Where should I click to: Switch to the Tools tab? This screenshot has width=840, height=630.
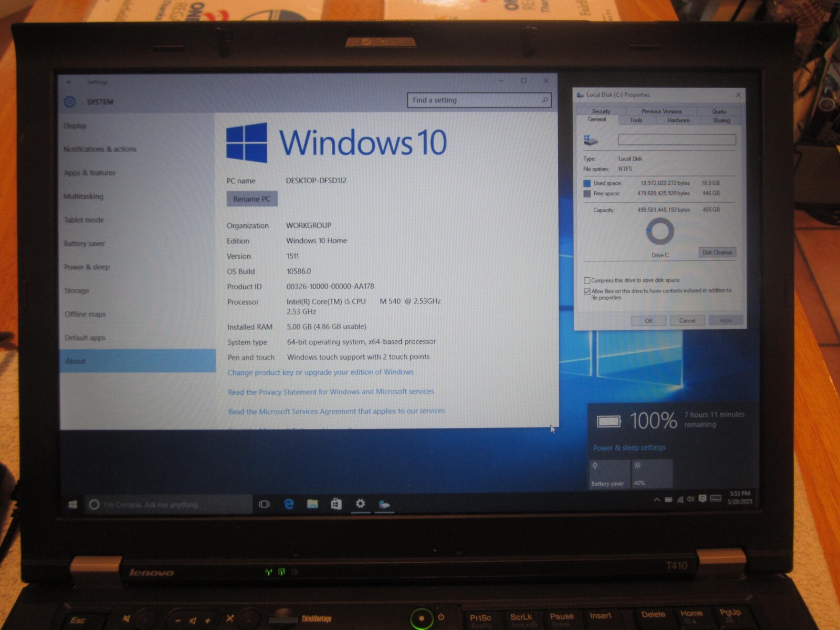(x=636, y=120)
